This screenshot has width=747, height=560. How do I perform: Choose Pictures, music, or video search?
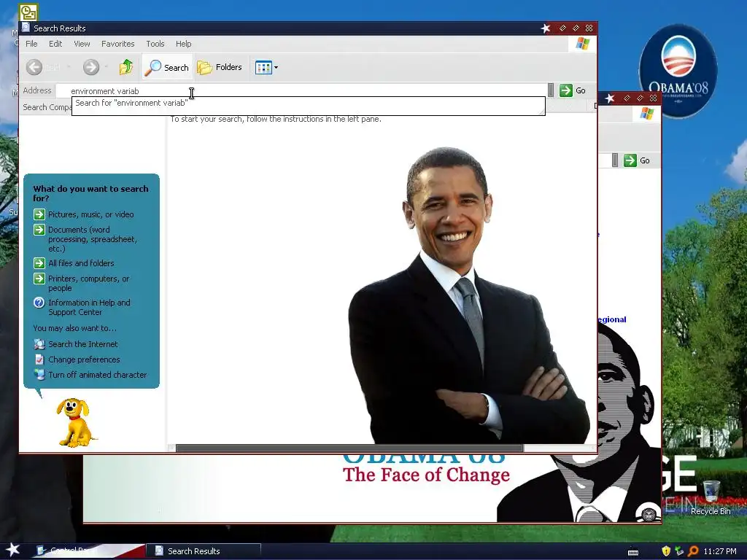[90, 214]
